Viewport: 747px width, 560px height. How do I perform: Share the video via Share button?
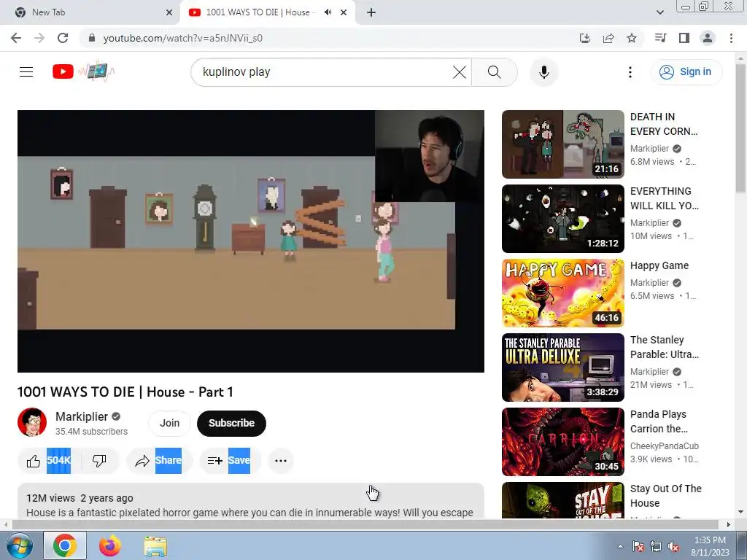pos(160,461)
